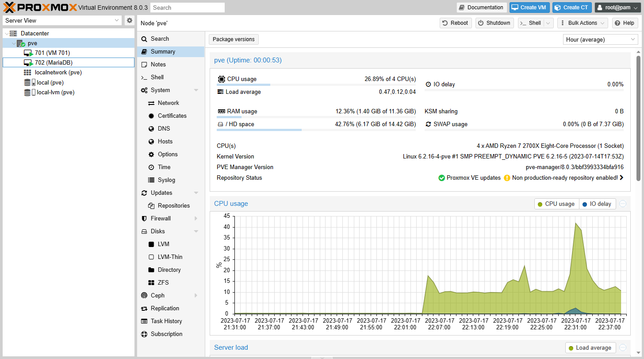Click the local-lvm storage icon
Screen dimensions: 644x359
pos(30,93)
